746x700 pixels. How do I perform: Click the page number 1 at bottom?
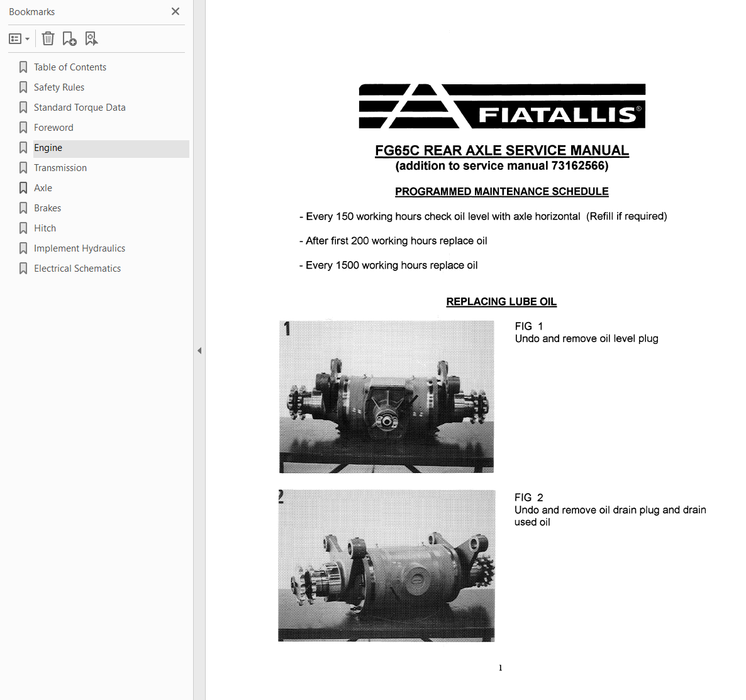tap(501, 668)
